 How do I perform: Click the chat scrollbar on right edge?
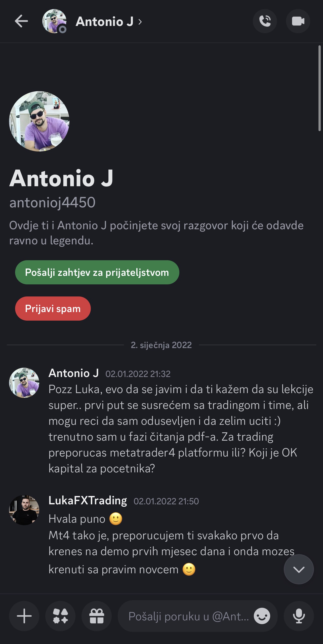tap(319, 88)
